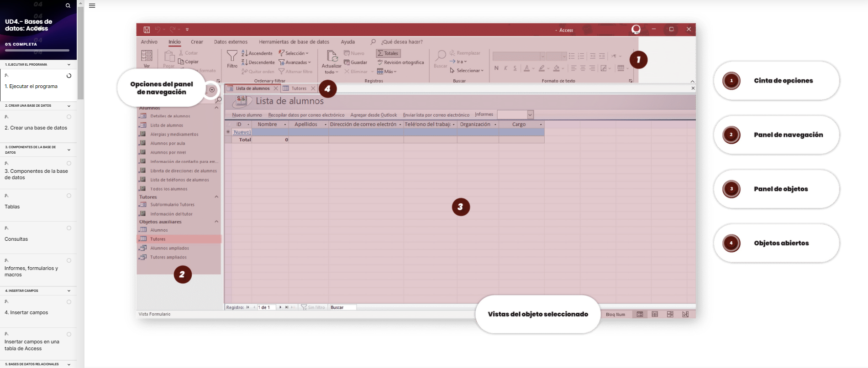868x368 pixels.
Task: Click the Actualizar todo icon
Action: tap(331, 57)
